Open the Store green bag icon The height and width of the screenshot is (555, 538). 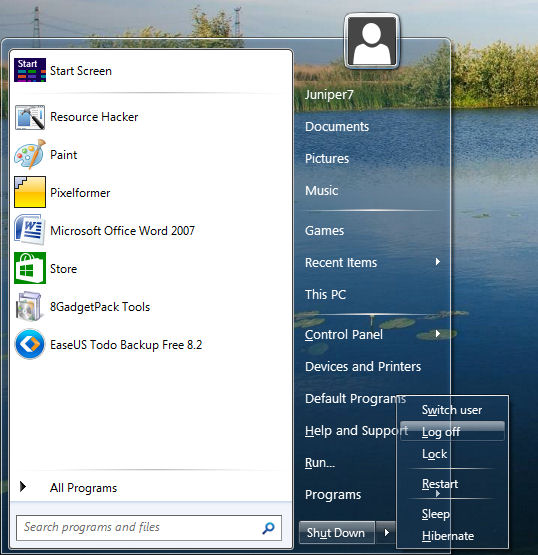[30, 268]
